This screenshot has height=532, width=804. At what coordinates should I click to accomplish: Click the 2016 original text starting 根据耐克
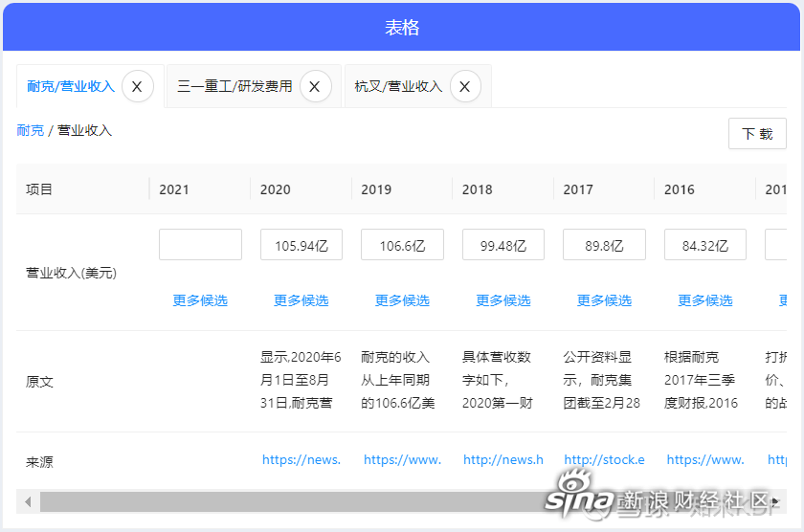coord(701,380)
